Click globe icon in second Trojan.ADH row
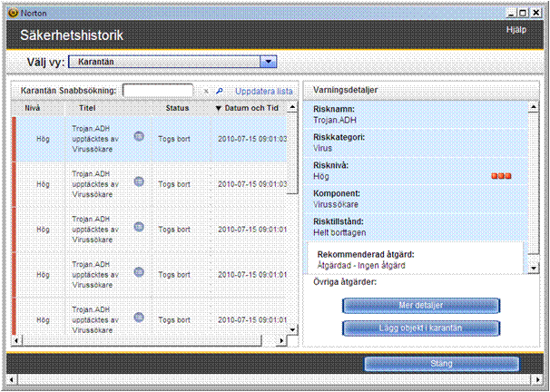The image size is (550, 392). coord(139,181)
